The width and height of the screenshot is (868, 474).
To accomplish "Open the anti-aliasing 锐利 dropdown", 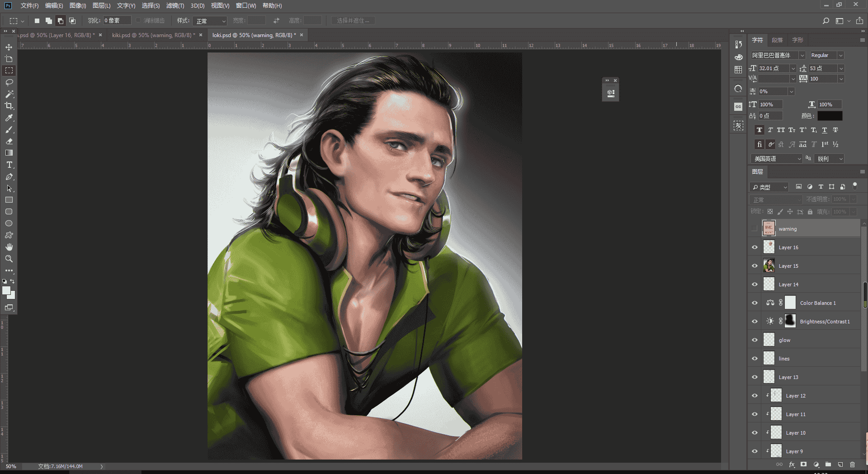I will pyautogui.click(x=829, y=159).
